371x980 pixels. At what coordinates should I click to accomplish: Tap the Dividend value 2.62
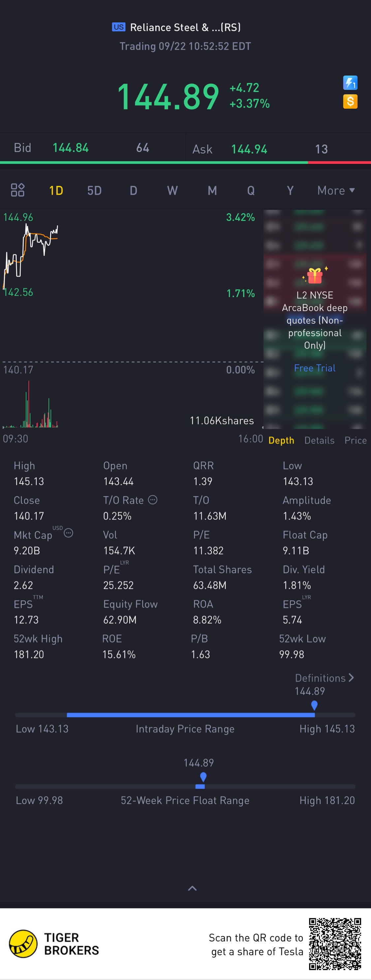pyautogui.click(x=23, y=585)
